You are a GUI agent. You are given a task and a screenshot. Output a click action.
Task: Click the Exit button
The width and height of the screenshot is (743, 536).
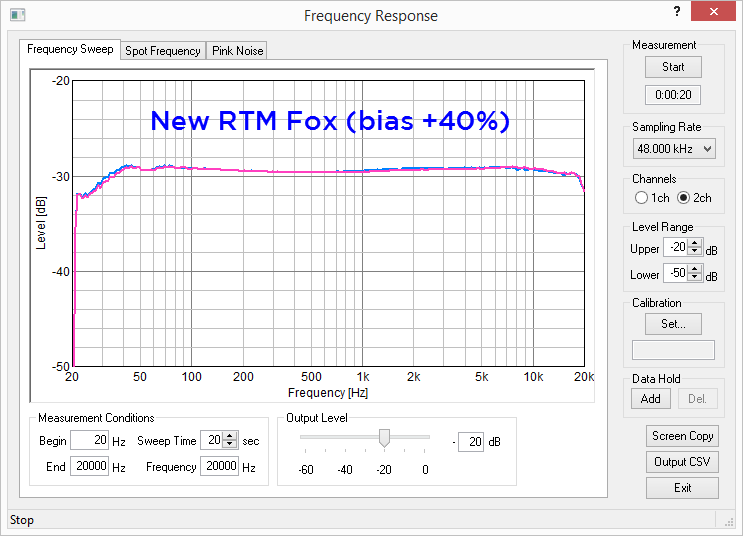(x=682, y=488)
